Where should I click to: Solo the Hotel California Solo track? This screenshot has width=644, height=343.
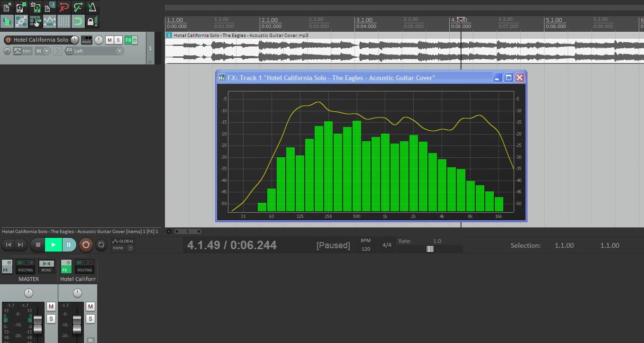tap(118, 40)
